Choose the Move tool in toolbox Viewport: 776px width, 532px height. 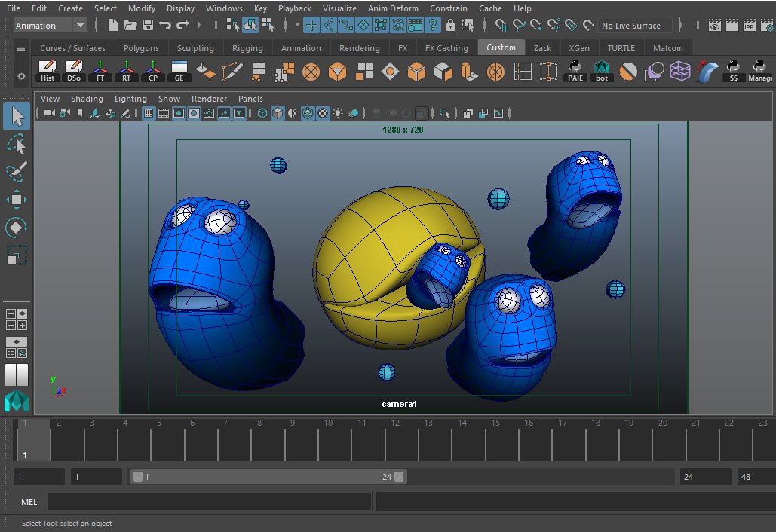17,200
